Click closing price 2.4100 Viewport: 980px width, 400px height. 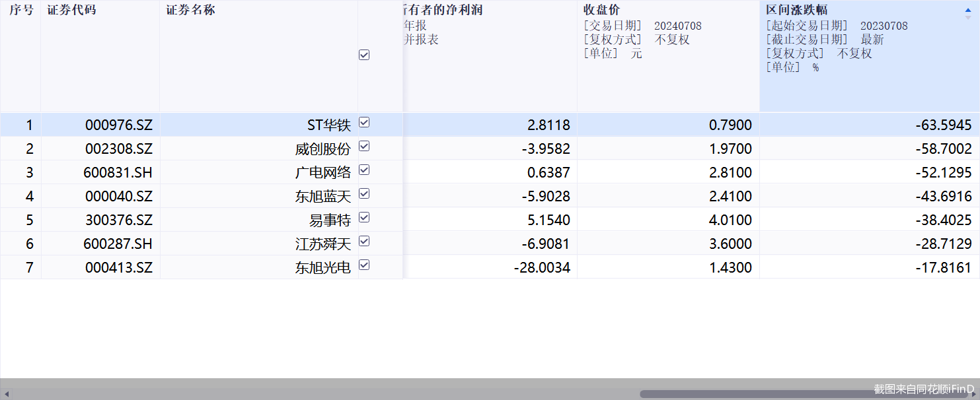click(730, 197)
